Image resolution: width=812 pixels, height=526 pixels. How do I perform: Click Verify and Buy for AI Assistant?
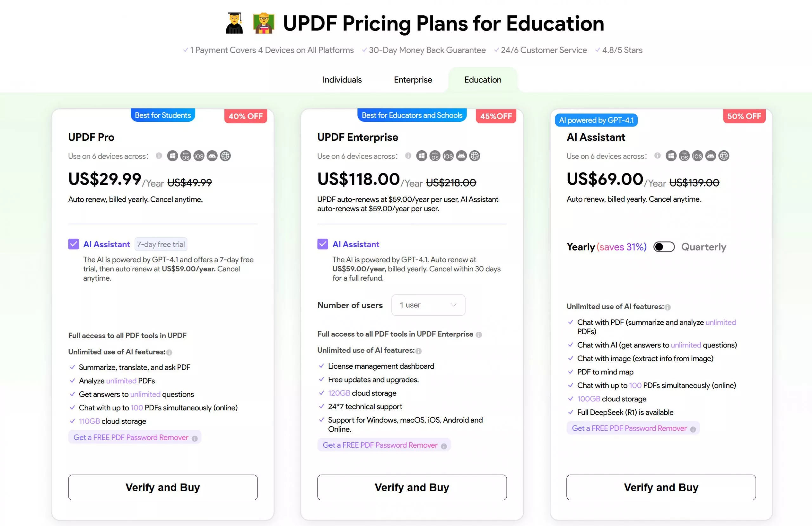pos(661,487)
